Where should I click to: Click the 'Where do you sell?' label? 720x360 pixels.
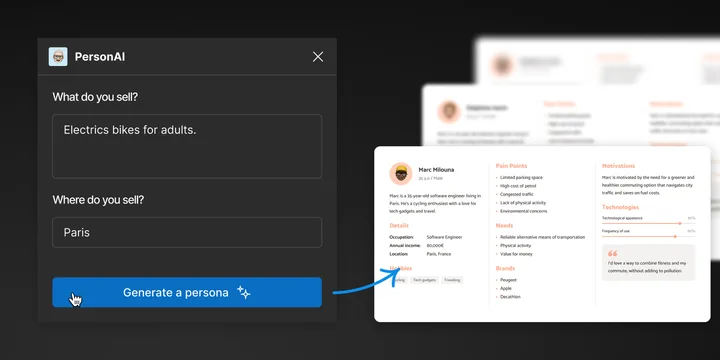(x=98, y=200)
